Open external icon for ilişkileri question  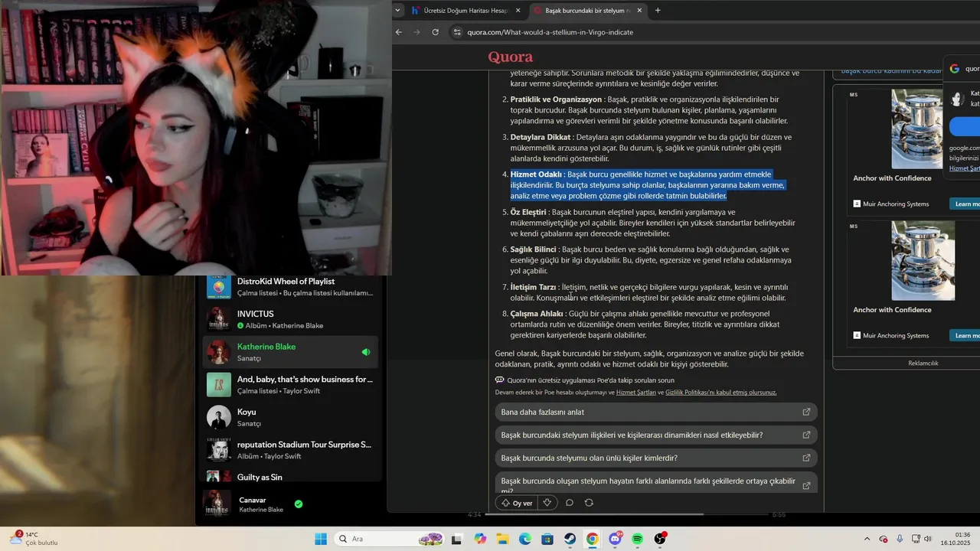(806, 435)
